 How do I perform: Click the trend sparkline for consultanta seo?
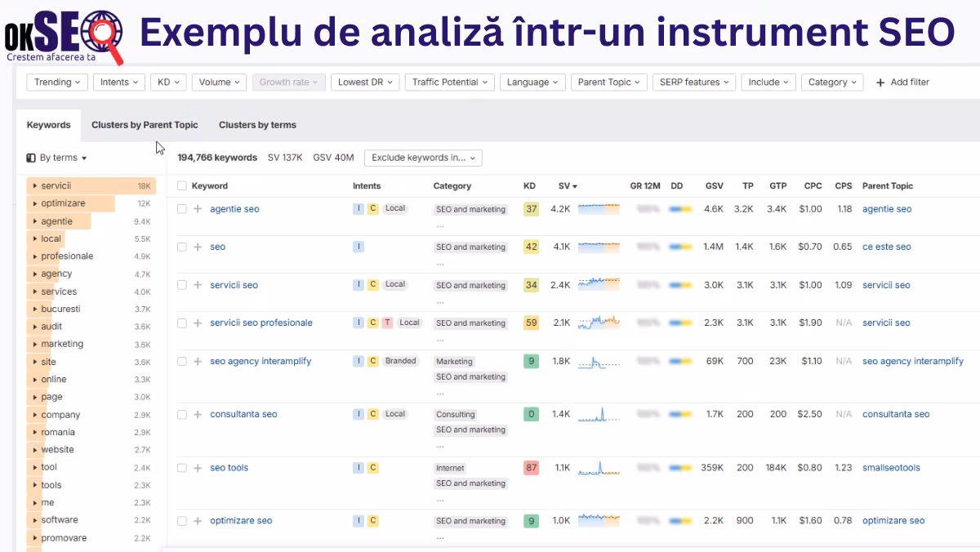click(x=599, y=414)
